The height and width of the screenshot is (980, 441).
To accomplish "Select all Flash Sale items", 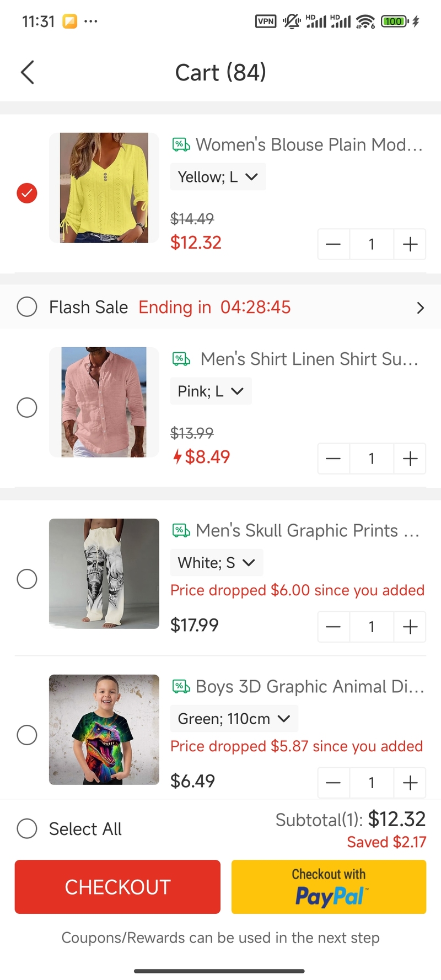I will (x=27, y=306).
